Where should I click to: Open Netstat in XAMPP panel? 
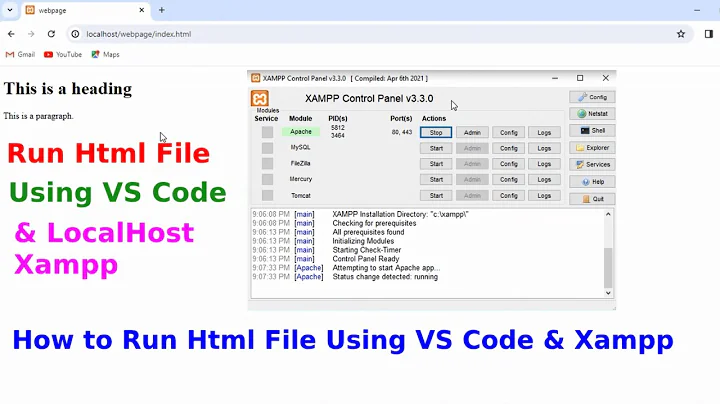tap(592, 113)
